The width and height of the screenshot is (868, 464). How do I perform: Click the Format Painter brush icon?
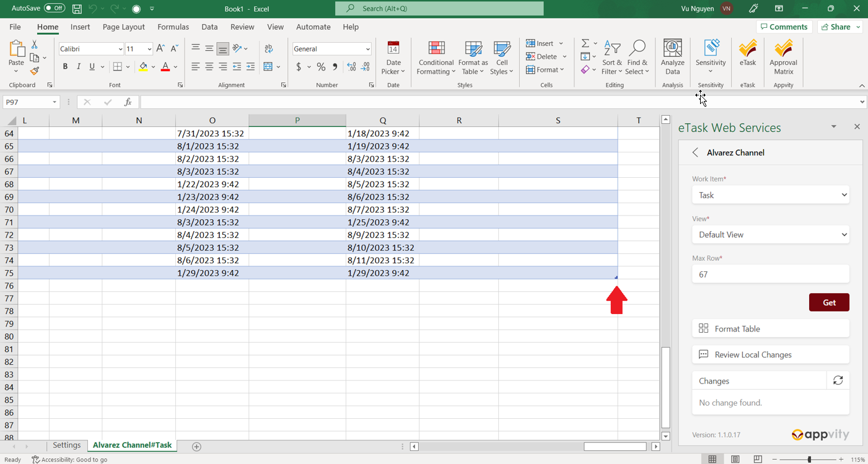click(x=35, y=71)
